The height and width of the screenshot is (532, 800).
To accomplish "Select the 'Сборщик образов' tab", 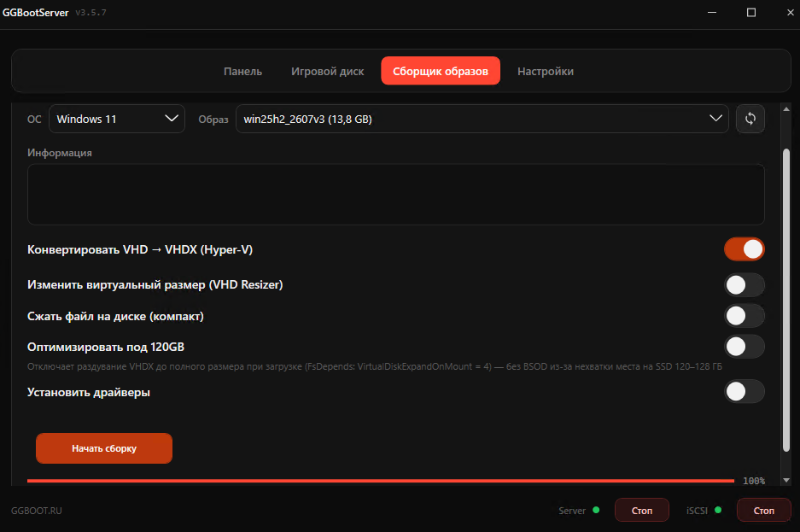I will (x=441, y=71).
